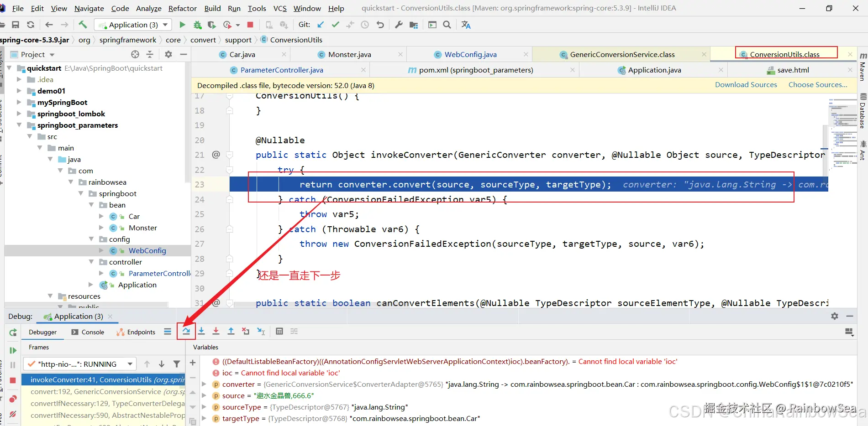Resume program with the green play icon

tap(13, 350)
